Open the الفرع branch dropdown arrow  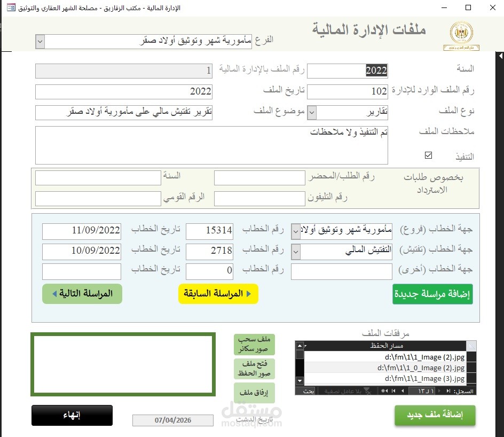tap(40, 42)
